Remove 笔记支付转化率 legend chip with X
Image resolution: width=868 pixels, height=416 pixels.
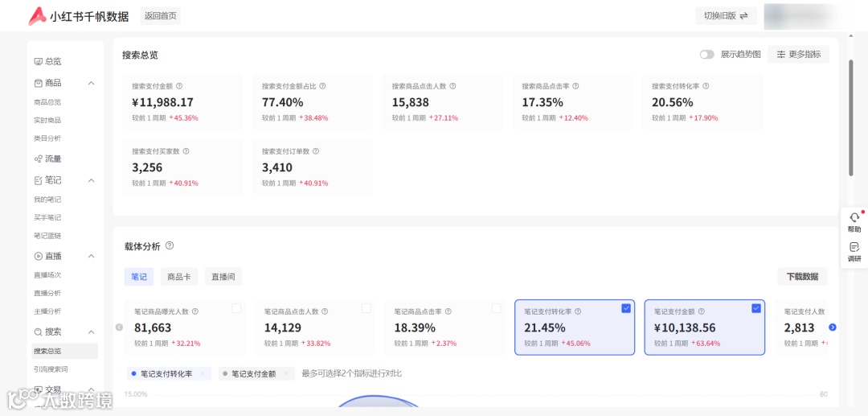pos(203,374)
